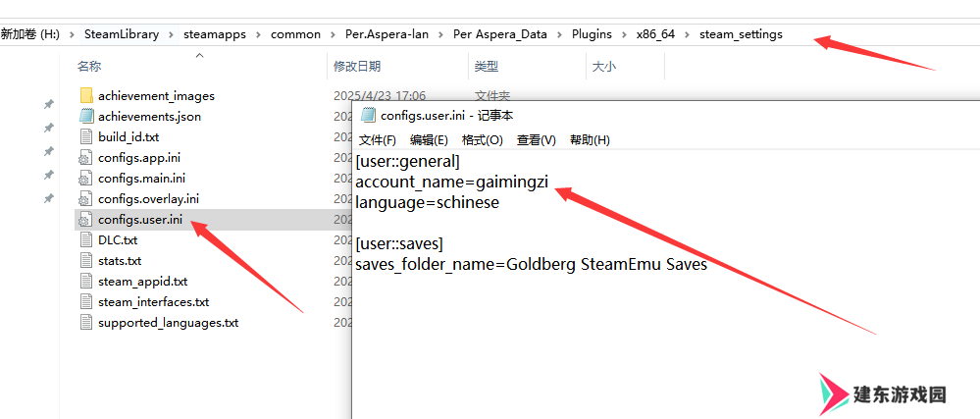Expand the chevron after SteamLibrary in breadcrumb
This screenshot has height=419, width=980.
coord(172,35)
